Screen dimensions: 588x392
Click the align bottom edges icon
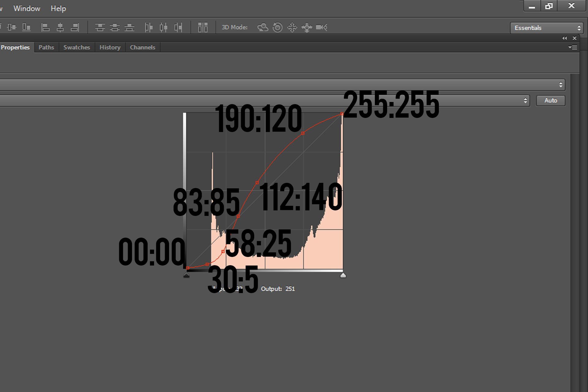pyautogui.click(x=26, y=28)
